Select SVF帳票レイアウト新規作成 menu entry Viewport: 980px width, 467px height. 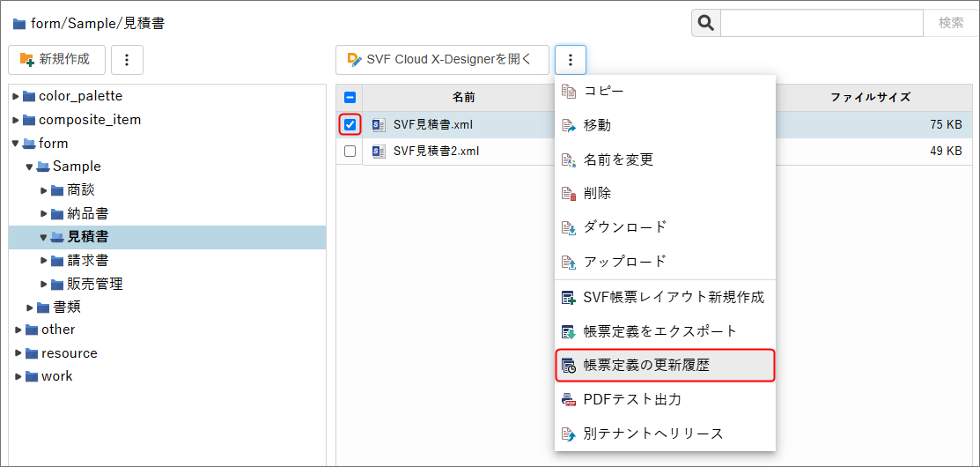point(665,297)
